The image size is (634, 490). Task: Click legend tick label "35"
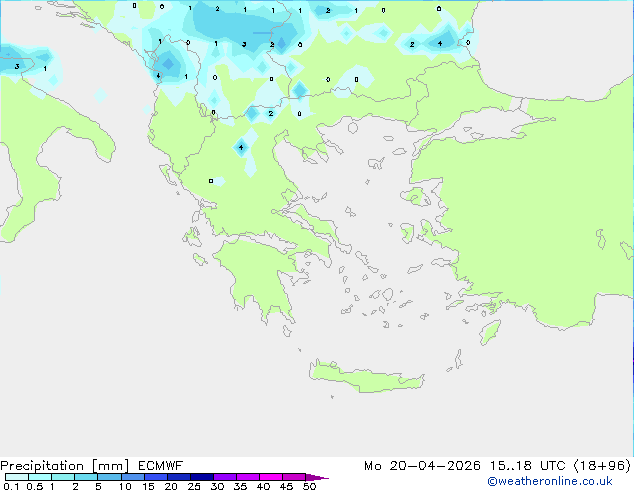point(240,486)
